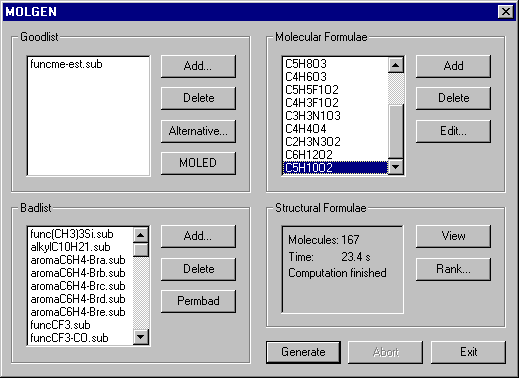Select alkylC10H21.sub in Badlist
The height and width of the screenshot is (378, 519).
(81, 247)
